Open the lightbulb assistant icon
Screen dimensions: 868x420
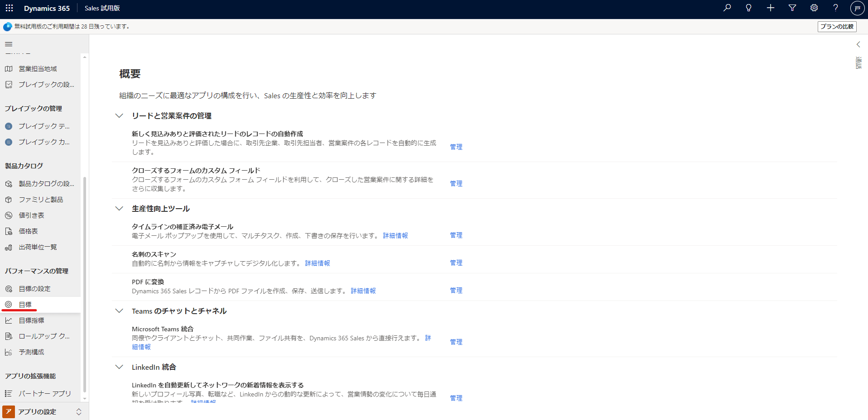(x=749, y=8)
